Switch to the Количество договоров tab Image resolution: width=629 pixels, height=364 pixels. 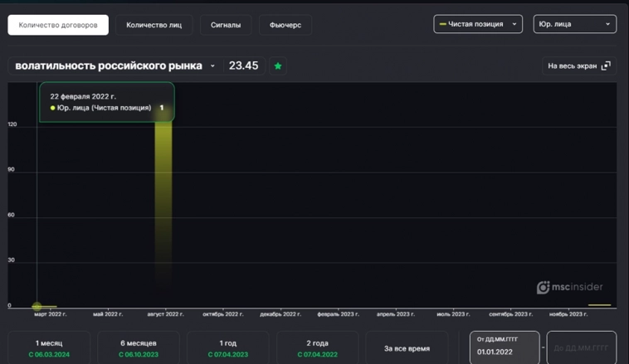point(58,25)
